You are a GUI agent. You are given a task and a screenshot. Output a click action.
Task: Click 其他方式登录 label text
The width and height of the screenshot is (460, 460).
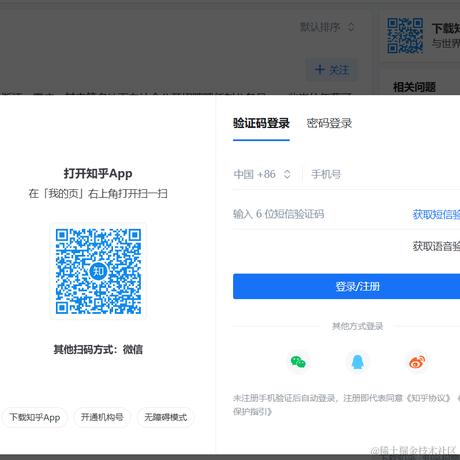[357, 326]
